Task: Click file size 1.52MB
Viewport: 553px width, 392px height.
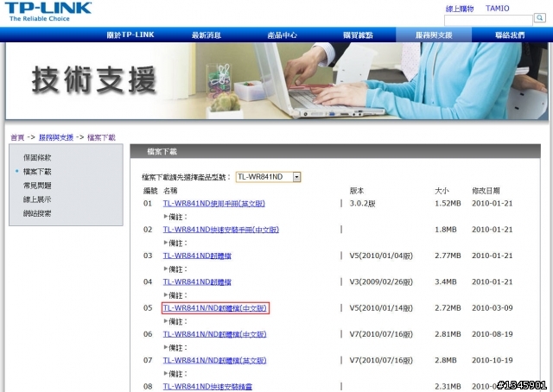Action: tap(448, 204)
